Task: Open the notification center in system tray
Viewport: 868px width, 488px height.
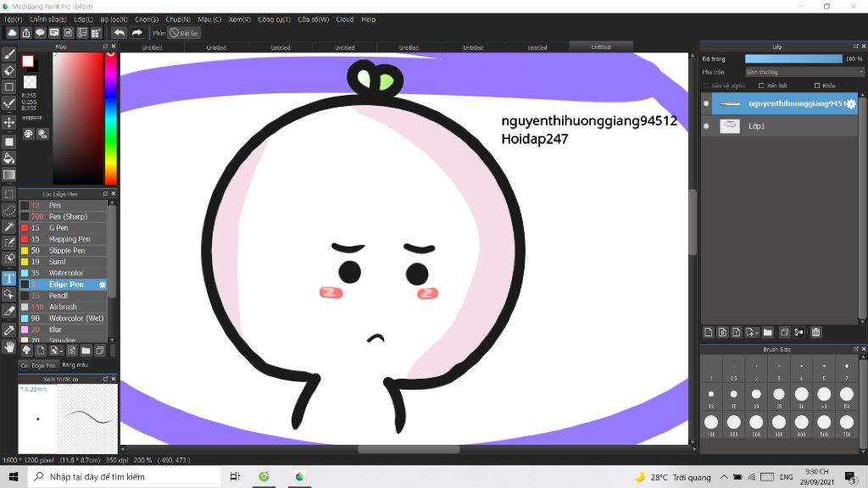Action: tap(851, 476)
